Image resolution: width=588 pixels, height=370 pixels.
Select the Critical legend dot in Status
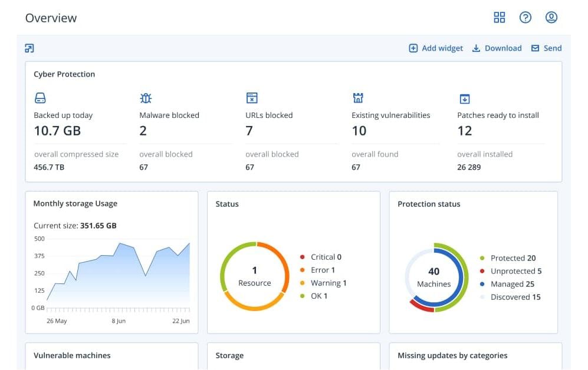(303, 257)
